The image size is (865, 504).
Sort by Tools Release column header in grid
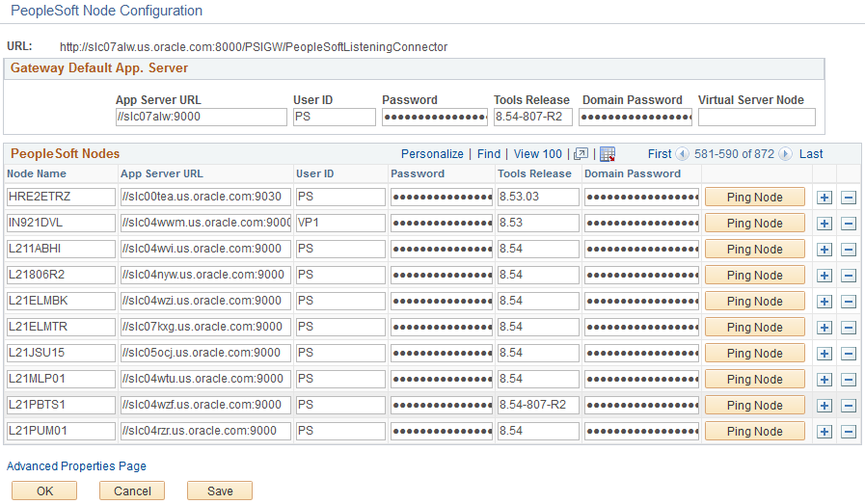534,173
